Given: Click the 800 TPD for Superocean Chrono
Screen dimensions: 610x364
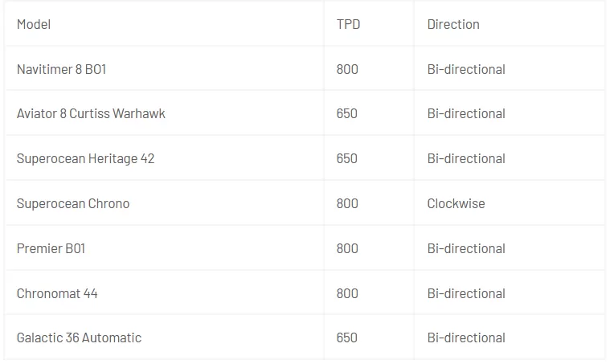Looking at the screenshot, I should pos(347,203).
